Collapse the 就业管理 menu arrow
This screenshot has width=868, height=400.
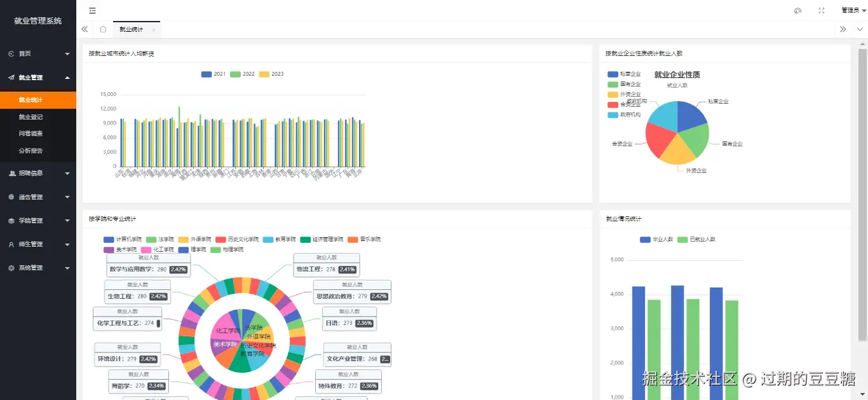click(67, 78)
